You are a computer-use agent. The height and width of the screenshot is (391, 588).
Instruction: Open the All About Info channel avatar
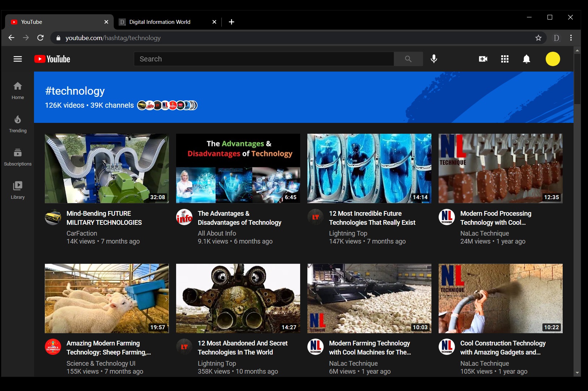pos(184,217)
